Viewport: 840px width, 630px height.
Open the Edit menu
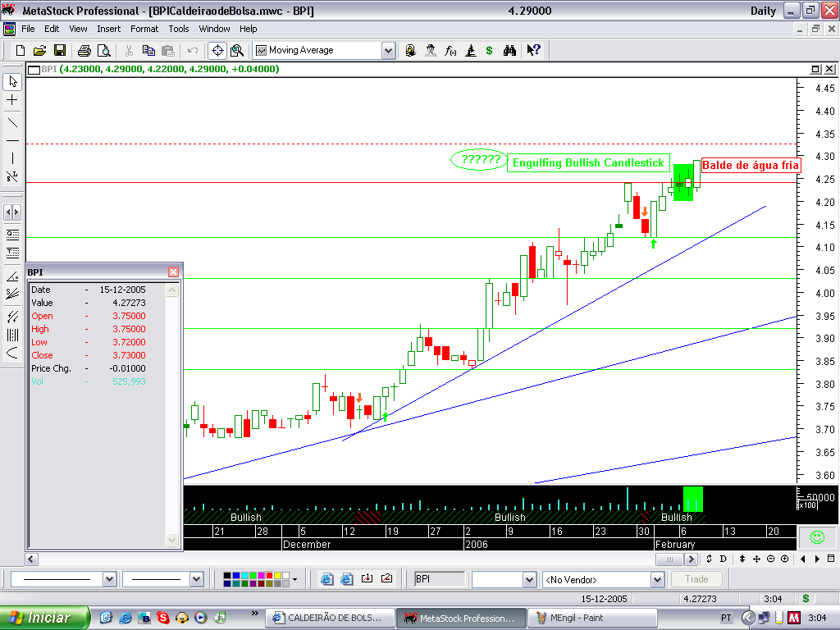[x=52, y=29]
